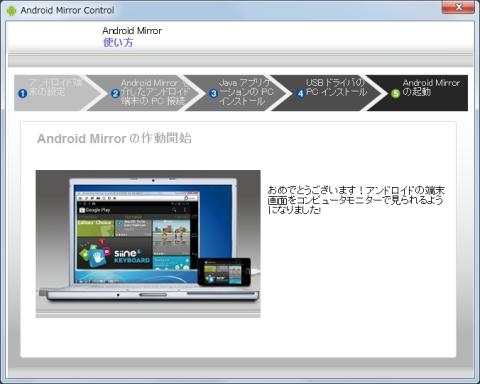Click the green step 5 circle icon
Image resolution: width=480 pixels, height=384 pixels.
click(x=395, y=93)
